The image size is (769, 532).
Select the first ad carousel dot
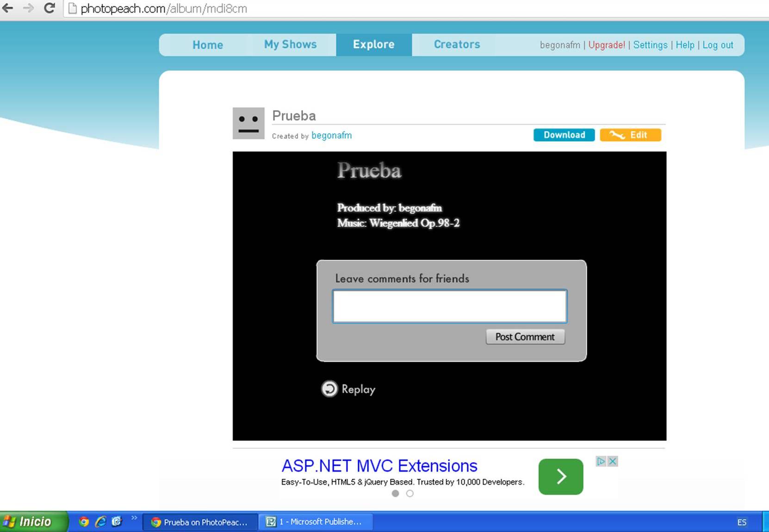pos(395,494)
